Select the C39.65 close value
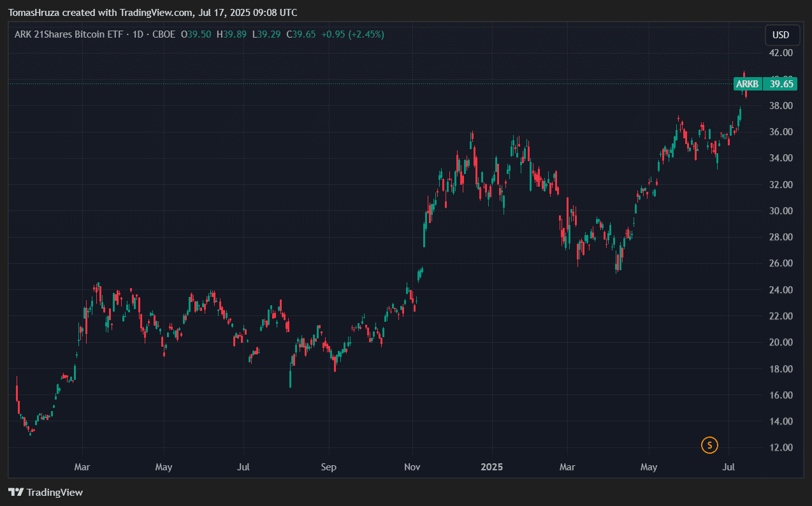 [x=301, y=34]
